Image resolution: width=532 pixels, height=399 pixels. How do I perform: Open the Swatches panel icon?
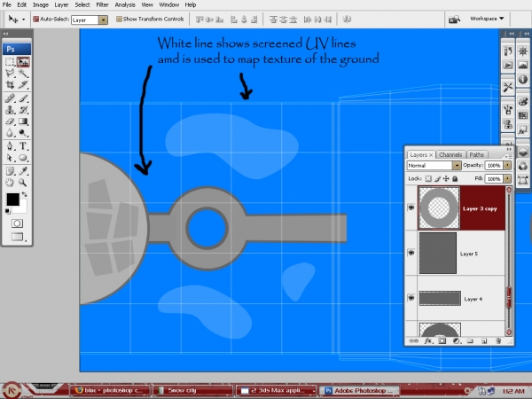[523, 115]
